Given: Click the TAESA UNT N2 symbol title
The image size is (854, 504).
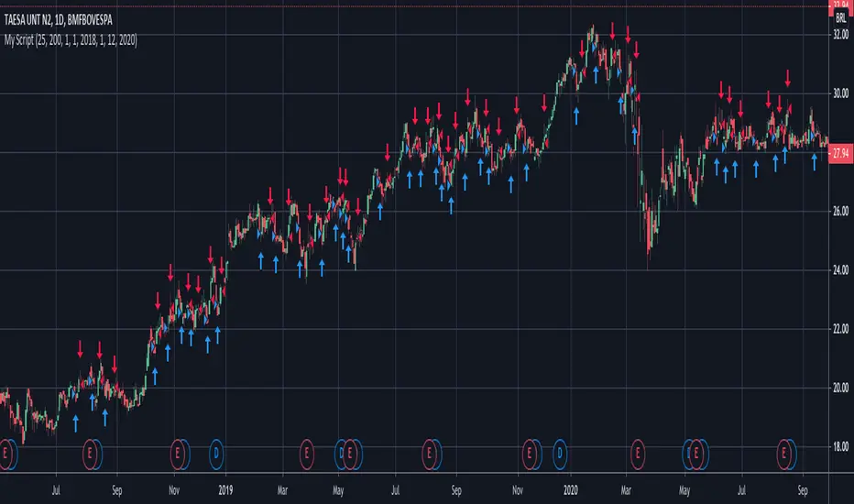Looking at the screenshot, I should pos(59,21).
